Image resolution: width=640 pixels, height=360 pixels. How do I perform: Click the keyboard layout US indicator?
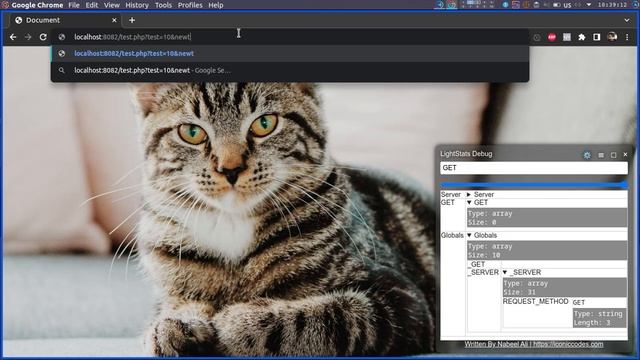tap(567, 5)
